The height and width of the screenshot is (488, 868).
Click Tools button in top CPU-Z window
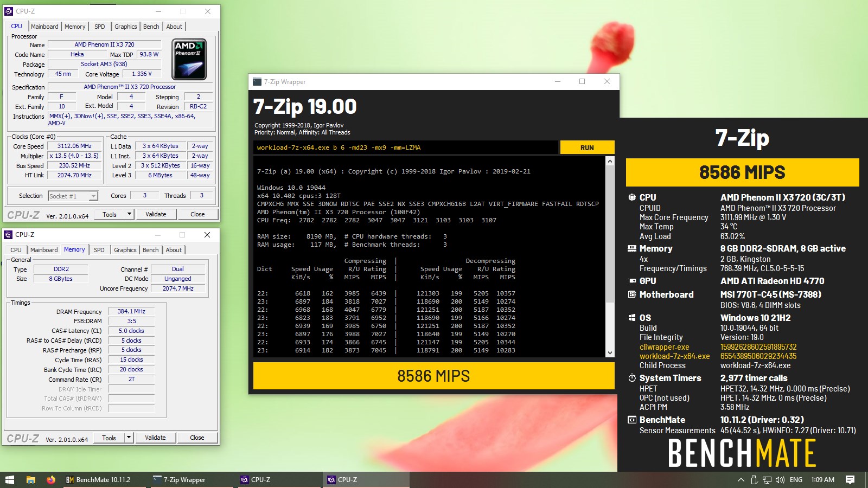[110, 214]
